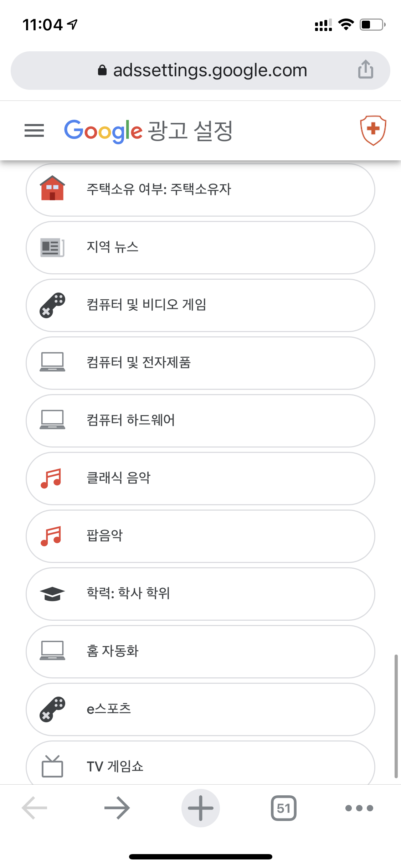Viewport: 401px width, 868px height.
Task: Open the tab switcher showing 51 tabs
Action: tap(284, 808)
